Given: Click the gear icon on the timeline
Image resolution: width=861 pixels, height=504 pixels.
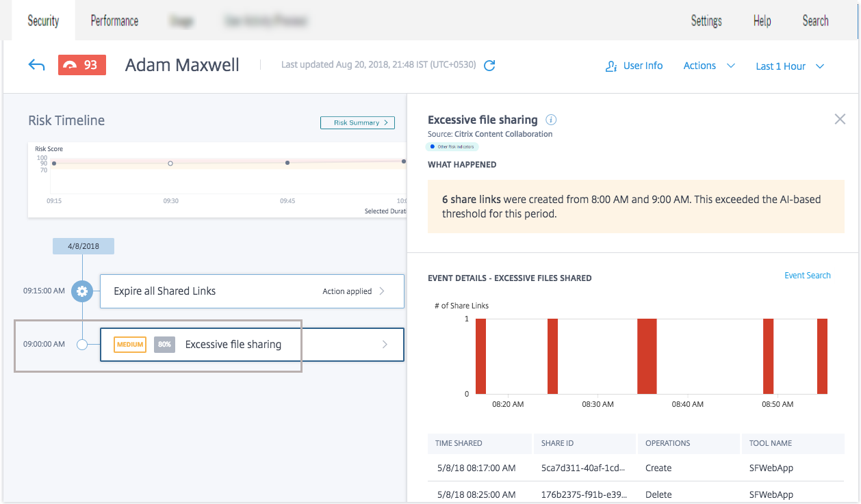Looking at the screenshot, I should (x=82, y=291).
